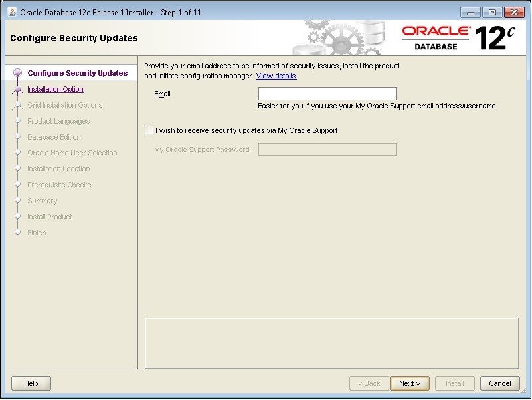The image size is (532, 400).
Task: Click the 'Configure Security Updates' page heading
Action: tap(74, 38)
